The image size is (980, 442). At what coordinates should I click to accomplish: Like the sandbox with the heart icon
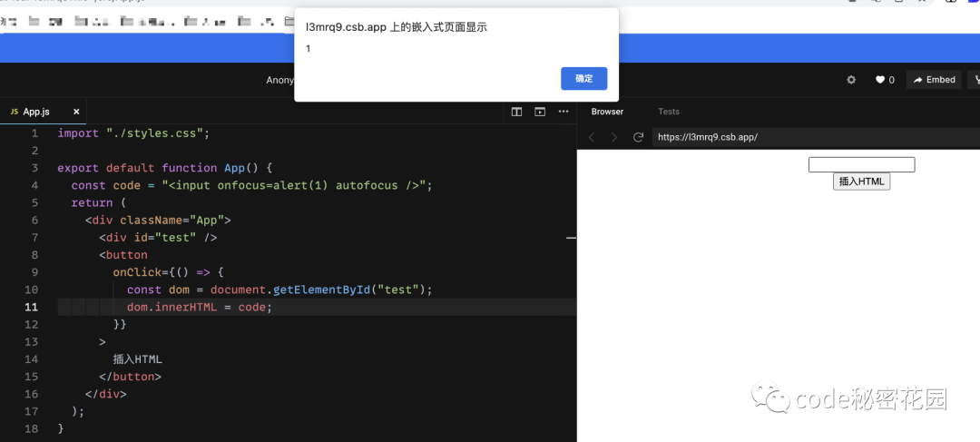pos(884,80)
